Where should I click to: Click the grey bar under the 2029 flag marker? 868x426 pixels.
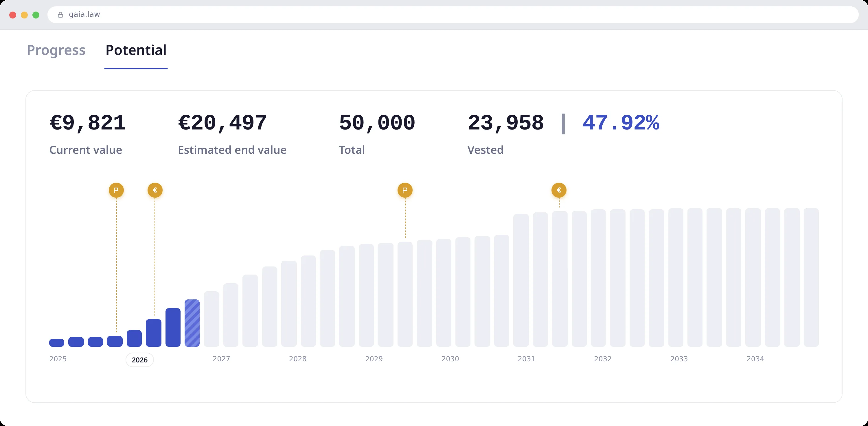tap(405, 294)
